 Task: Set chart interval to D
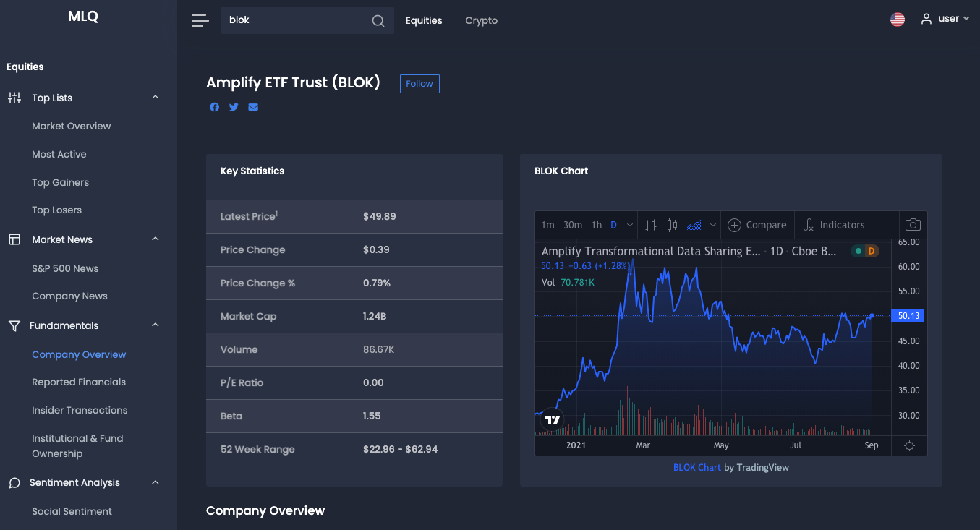613,225
